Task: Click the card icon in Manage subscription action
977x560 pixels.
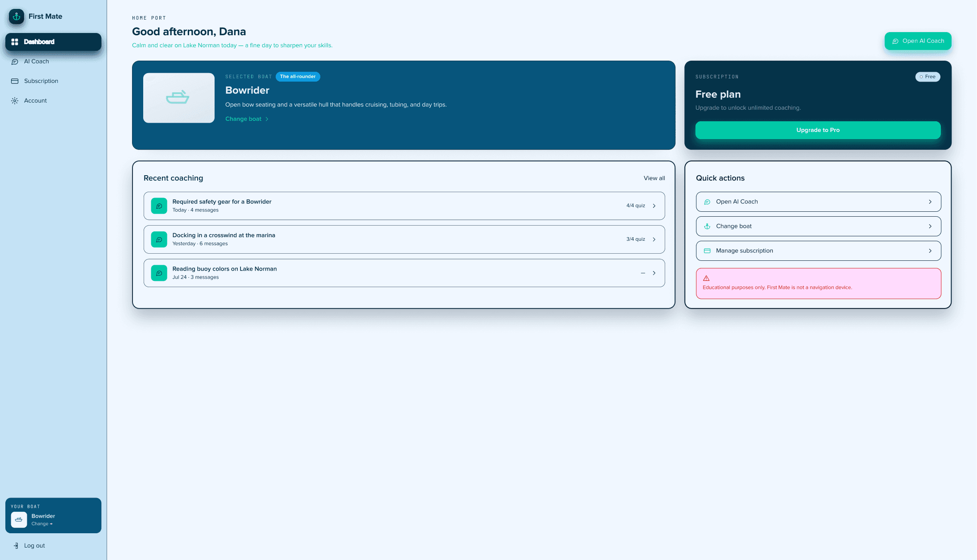Action: tap(707, 251)
